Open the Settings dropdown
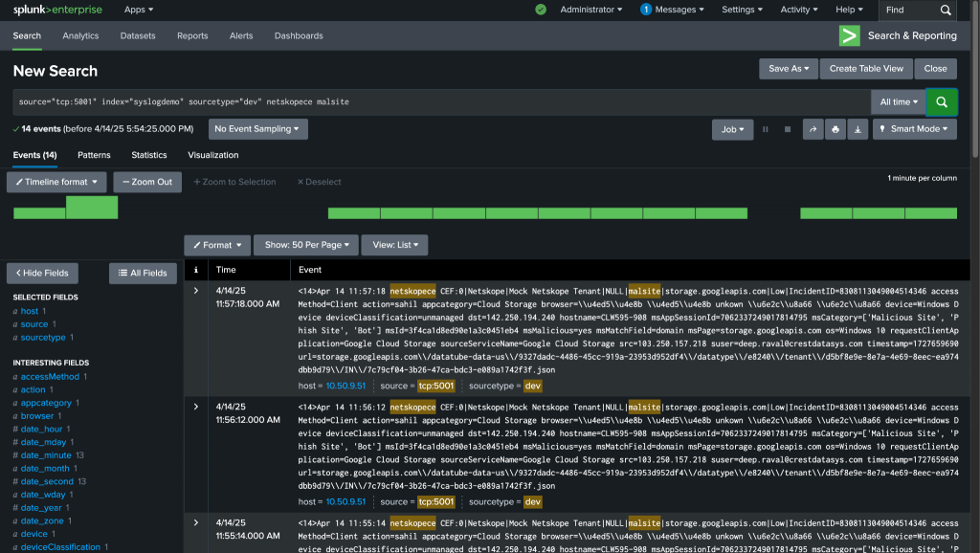 point(742,10)
